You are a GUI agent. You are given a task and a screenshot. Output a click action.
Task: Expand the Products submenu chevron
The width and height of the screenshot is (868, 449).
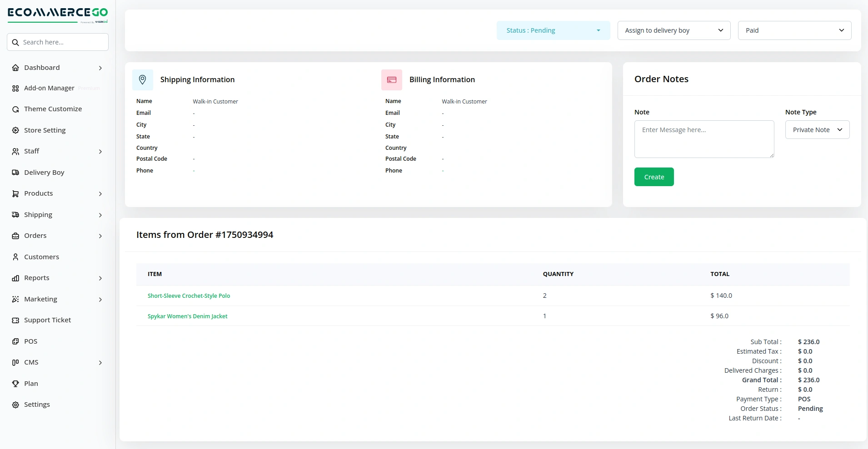(x=100, y=194)
